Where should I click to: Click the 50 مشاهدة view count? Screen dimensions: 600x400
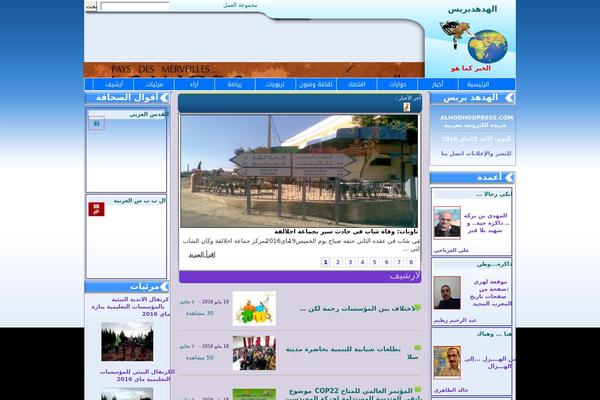(x=199, y=358)
